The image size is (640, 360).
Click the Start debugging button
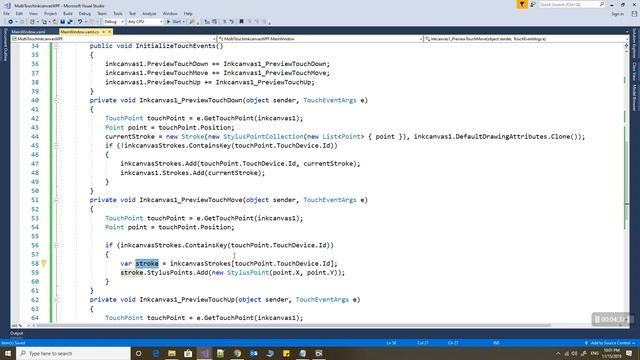(176, 22)
